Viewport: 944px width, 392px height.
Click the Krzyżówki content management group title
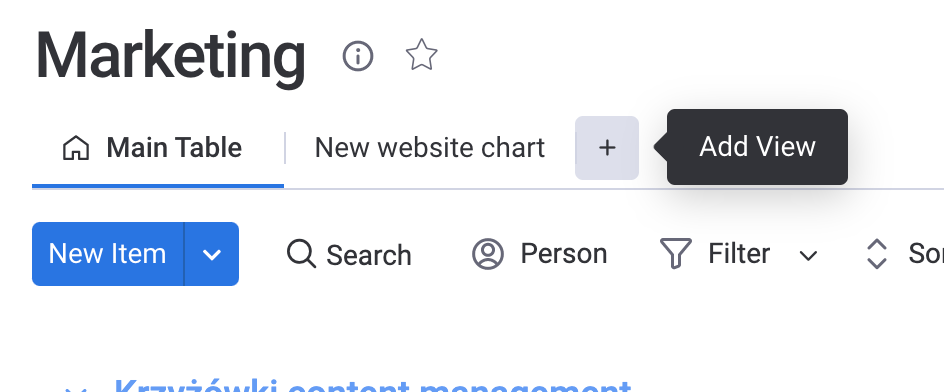point(372,385)
